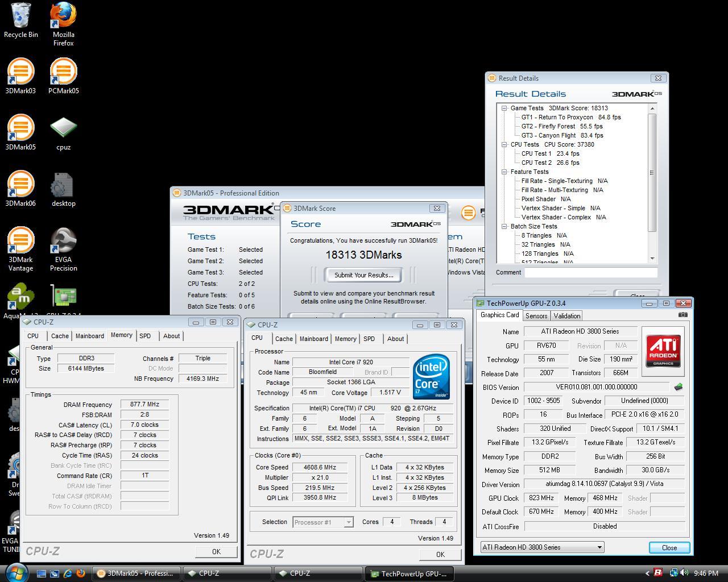Image resolution: width=728 pixels, height=582 pixels.
Task: Click Show Desktop in quick launch
Action: coord(41,573)
